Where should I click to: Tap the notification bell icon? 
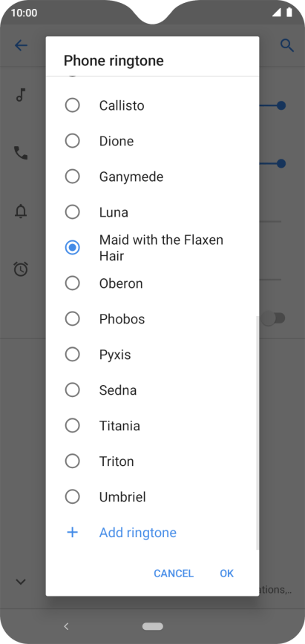(21, 211)
